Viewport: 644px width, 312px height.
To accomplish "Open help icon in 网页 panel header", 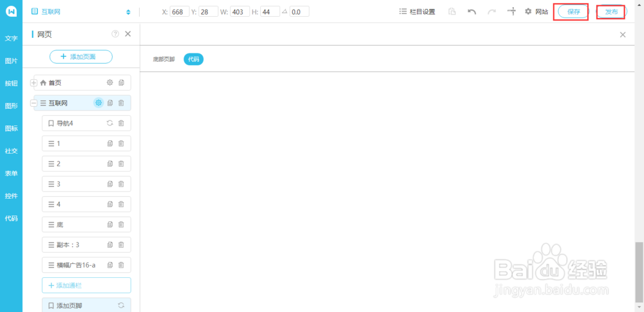I will pos(115,34).
